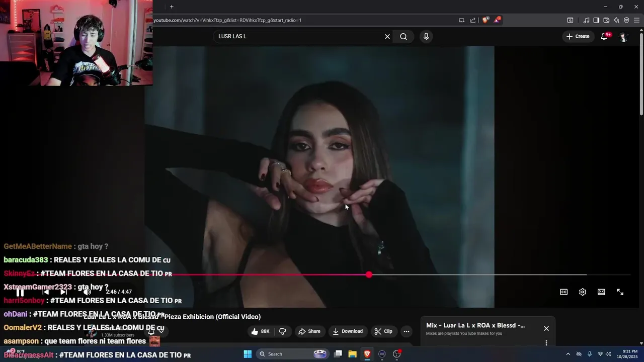Like the video with 88K likes
The height and width of the screenshot is (362, 644).
pos(261,331)
